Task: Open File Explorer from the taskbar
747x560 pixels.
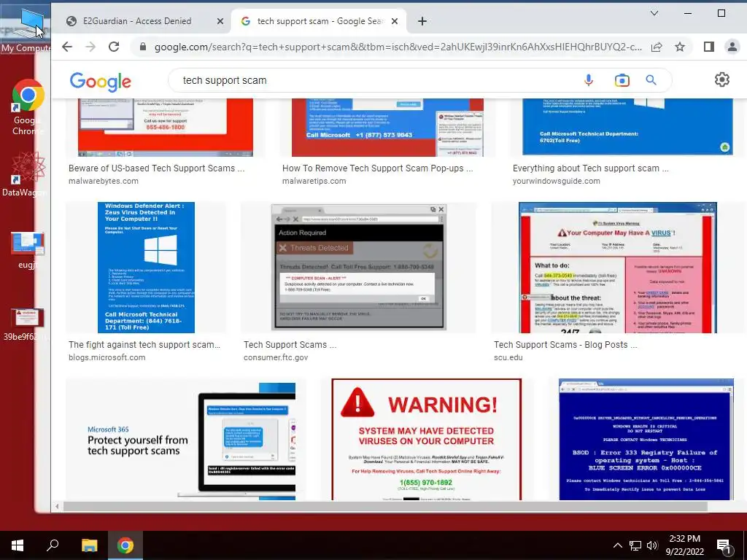Action: click(x=89, y=545)
